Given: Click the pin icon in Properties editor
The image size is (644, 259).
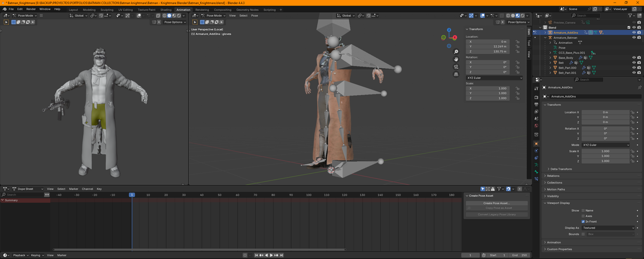Looking at the screenshot, I should (639, 87).
